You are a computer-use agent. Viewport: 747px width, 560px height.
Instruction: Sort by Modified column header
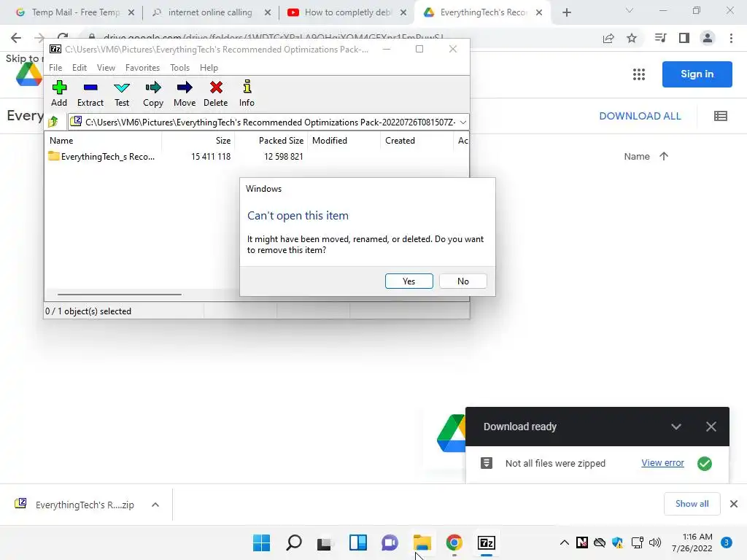point(344,141)
